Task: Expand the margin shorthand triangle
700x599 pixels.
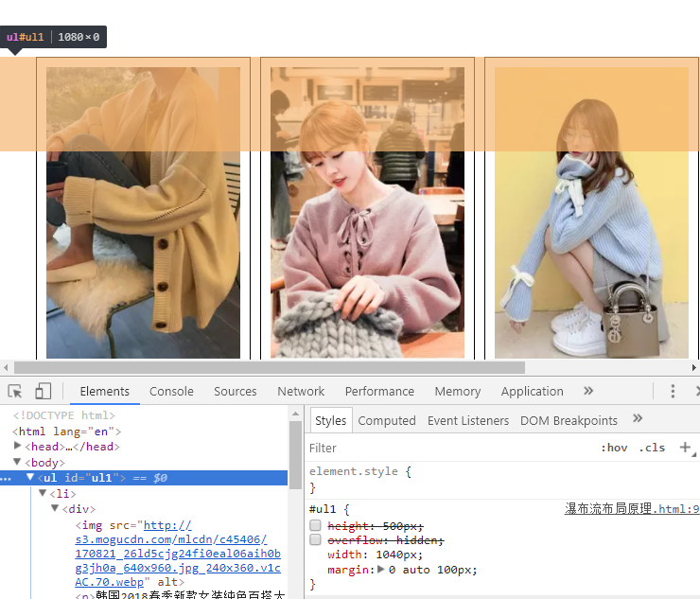Action: coord(381,569)
